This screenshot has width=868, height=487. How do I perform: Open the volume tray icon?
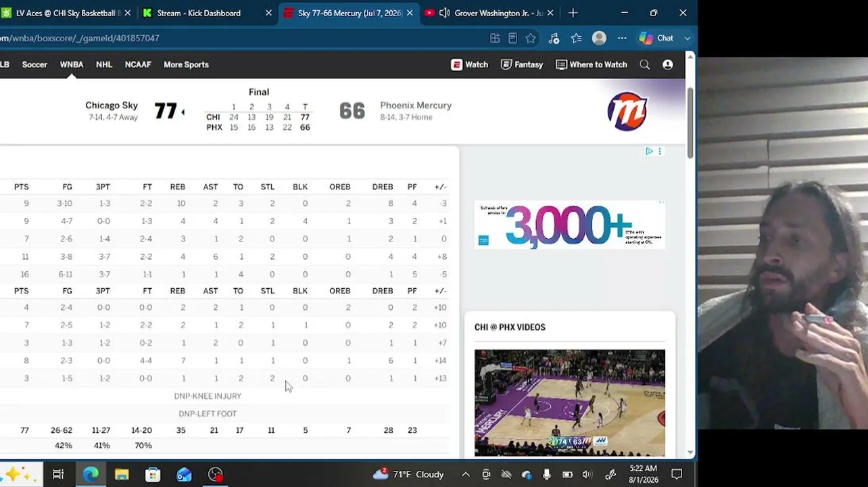587,475
